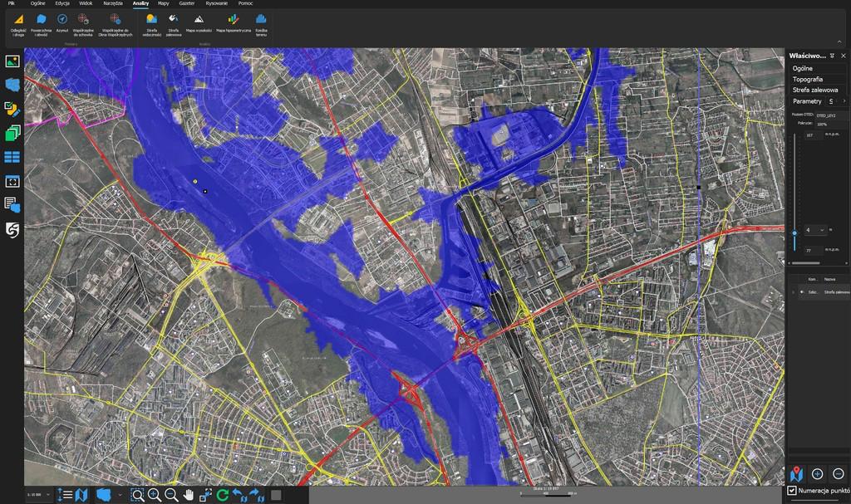
Task: Click the zoom in magnifier
Action: (155, 495)
